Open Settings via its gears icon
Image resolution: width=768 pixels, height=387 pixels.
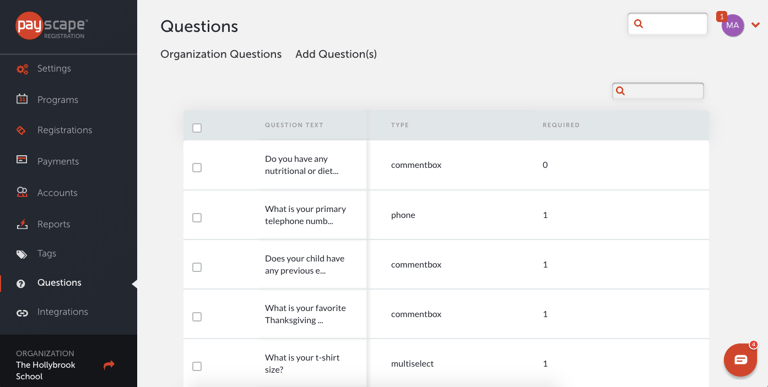(22, 69)
